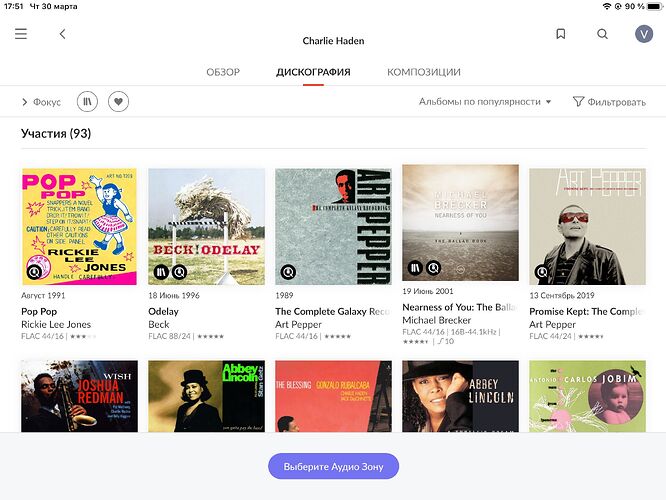Tap the bookmark icon in header
This screenshot has height=500, width=666.
(x=561, y=34)
